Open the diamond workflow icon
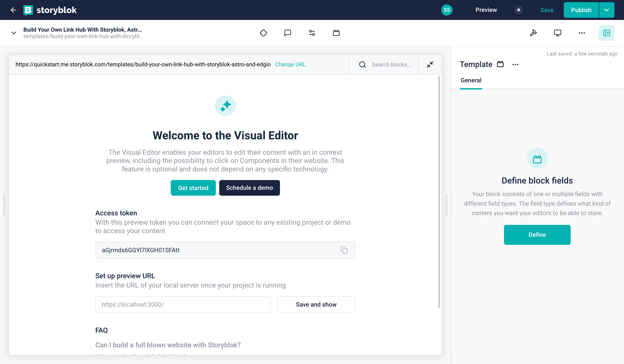The height and width of the screenshot is (364, 624). [x=263, y=33]
